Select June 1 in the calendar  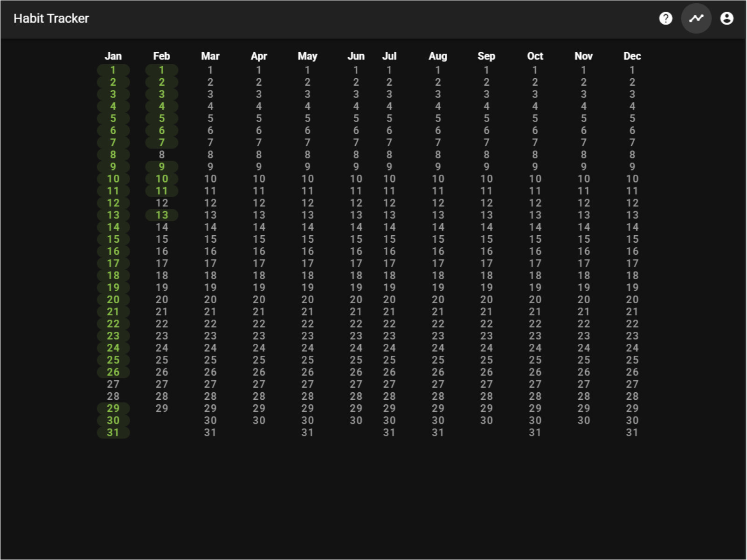coord(356,70)
